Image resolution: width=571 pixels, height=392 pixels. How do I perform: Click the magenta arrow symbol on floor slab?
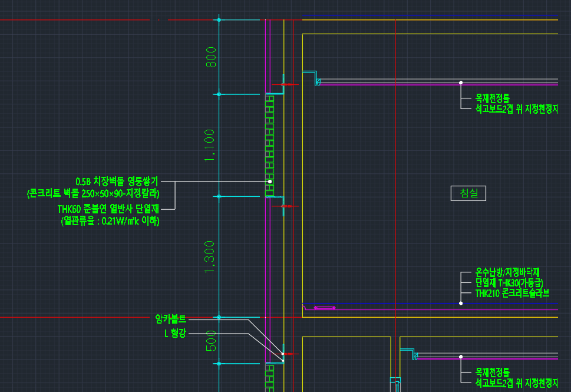325,308
